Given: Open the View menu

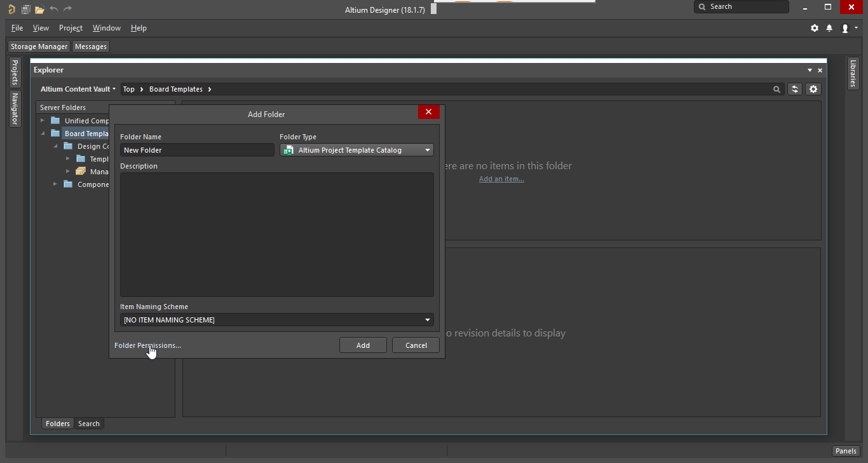Looking at the screenshot, I should pyautogui.click(x=41, y=28).
